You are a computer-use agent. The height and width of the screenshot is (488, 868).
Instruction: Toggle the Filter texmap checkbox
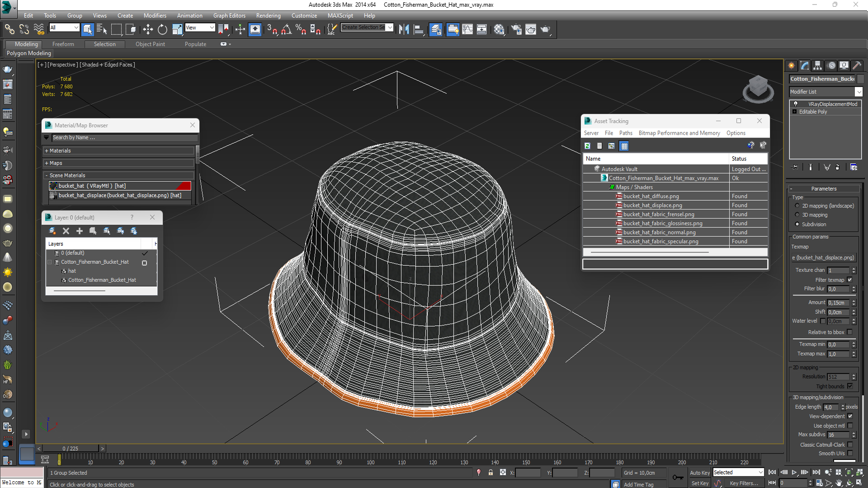coord(850,280)
